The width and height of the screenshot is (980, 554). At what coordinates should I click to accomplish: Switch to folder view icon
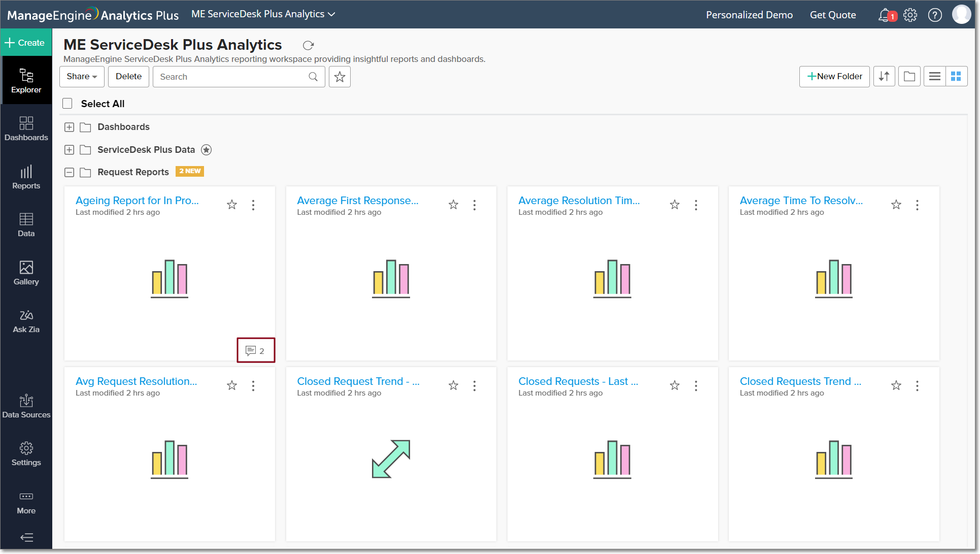(909, 76)
